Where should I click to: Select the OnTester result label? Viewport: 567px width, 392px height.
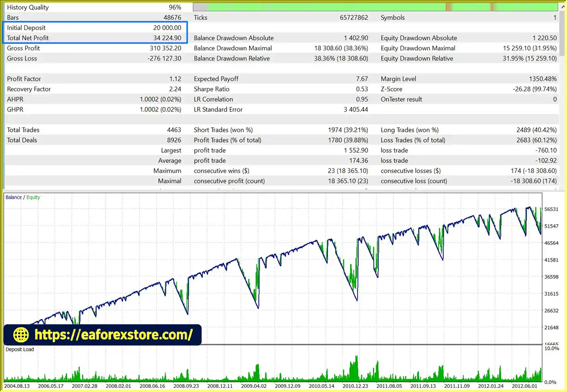tap(402, 99)
